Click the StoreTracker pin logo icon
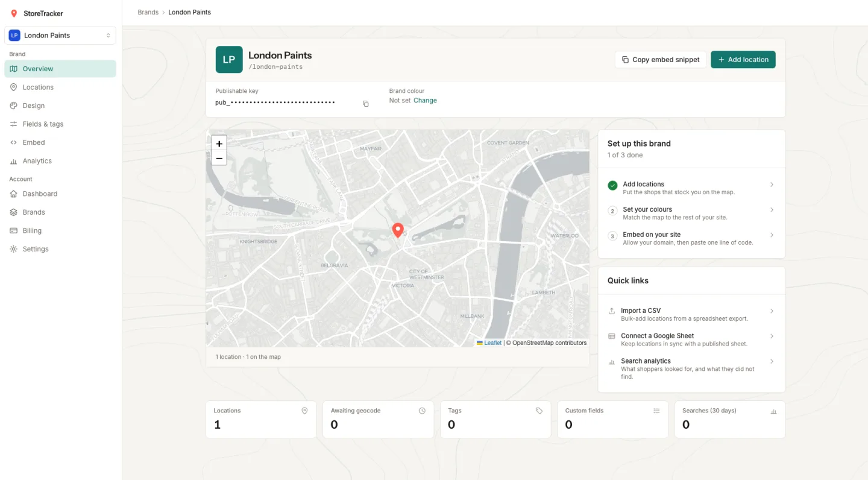The image size is (868, 480). (14, 13)
